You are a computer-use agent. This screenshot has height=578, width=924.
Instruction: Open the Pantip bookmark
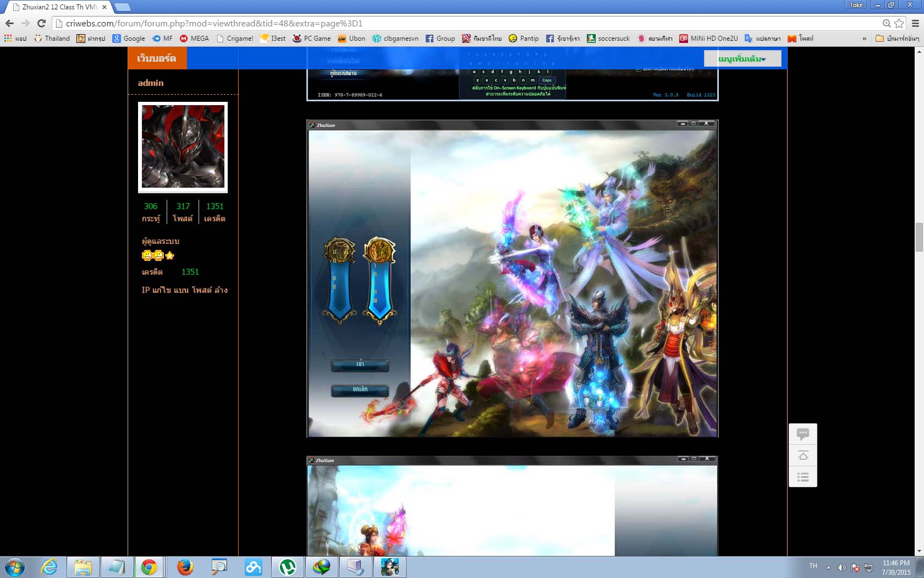point(524,39)
